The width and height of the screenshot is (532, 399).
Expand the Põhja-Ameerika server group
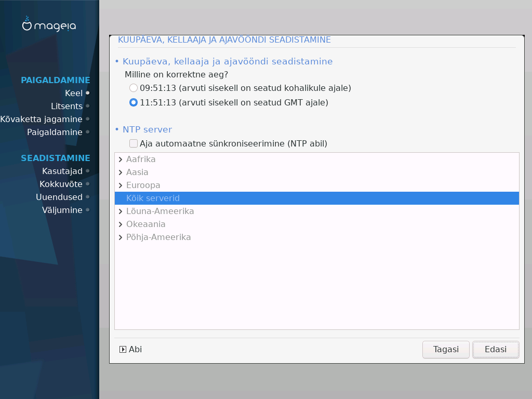pyautogui.click(x=121, y=237)
